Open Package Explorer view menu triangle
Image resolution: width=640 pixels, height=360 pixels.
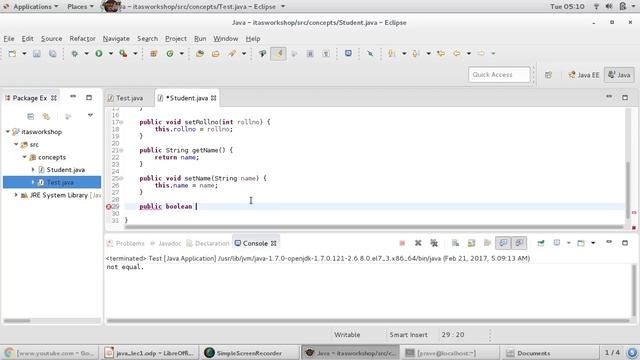click(90, 116)
